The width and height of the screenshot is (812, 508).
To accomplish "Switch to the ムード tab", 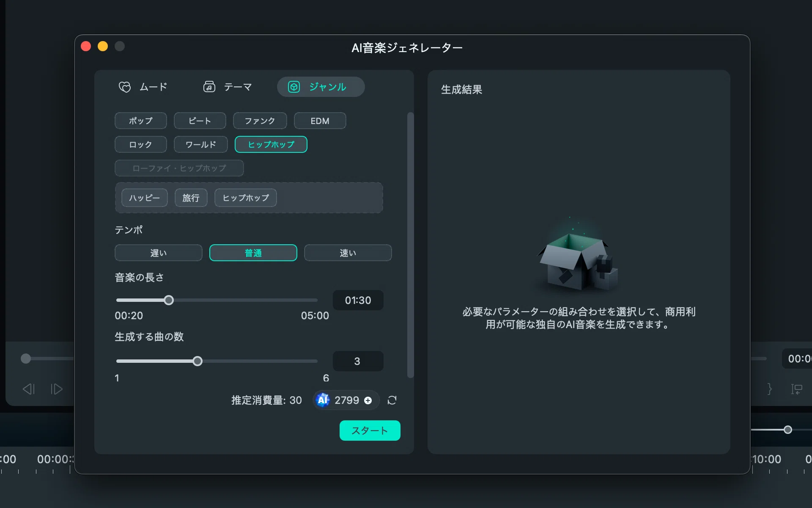I will pos(143,87).
